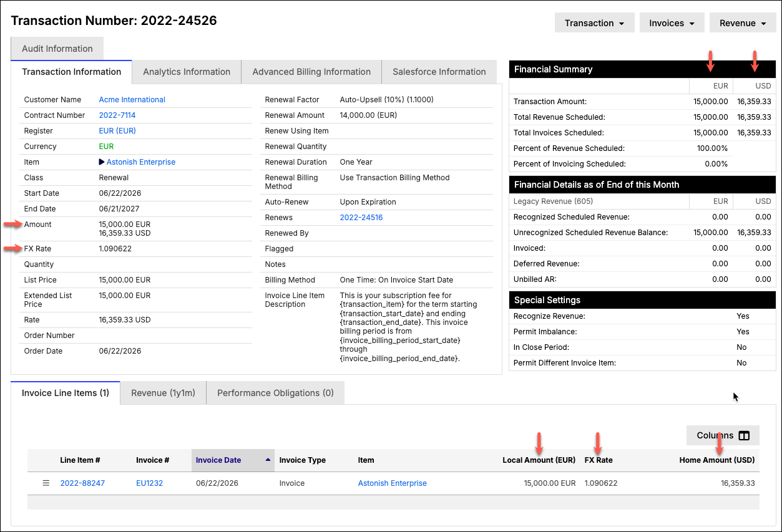The height and width of the screenshot is (532, 782).
Task: Sort by Invoice # column header
Action: [153, 460]
